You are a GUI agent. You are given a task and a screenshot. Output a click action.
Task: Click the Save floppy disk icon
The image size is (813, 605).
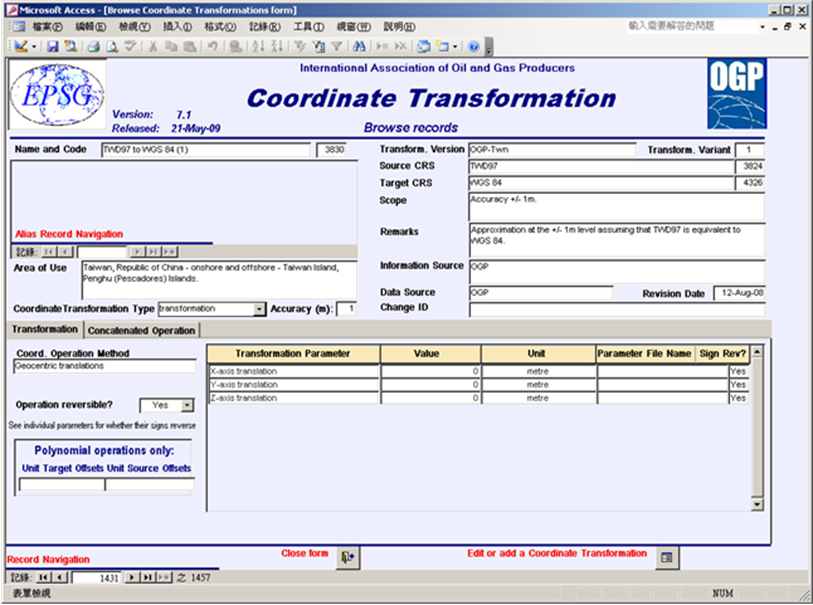coord(52,47)
